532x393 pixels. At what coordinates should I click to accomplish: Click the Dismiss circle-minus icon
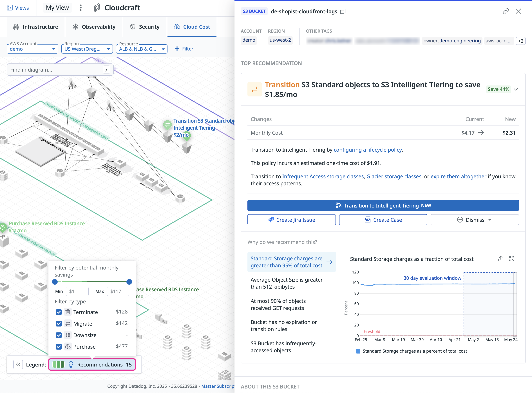(460, 220)
